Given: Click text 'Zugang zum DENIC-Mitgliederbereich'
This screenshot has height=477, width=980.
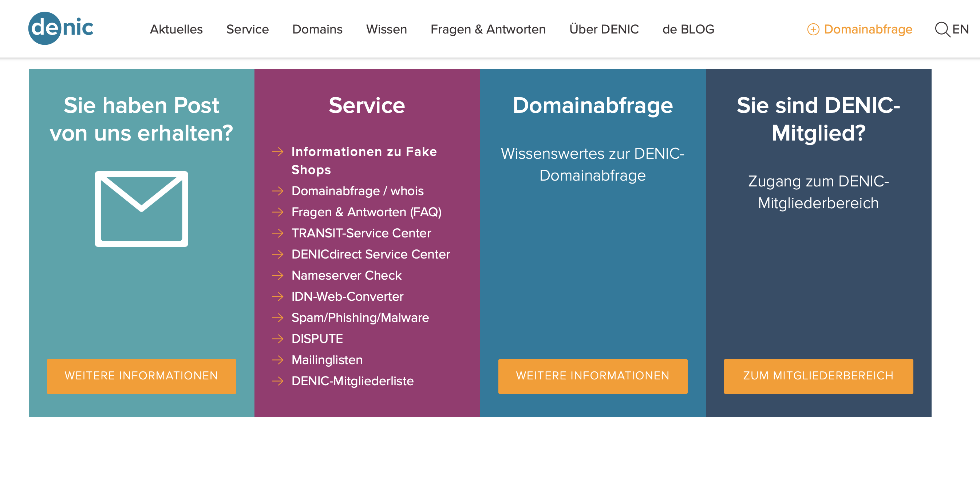Looking at the screenshot, I should coord(818,192).
